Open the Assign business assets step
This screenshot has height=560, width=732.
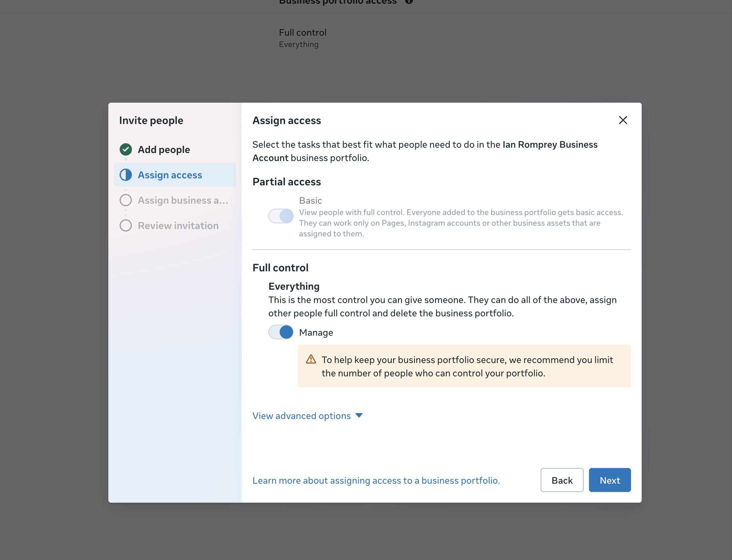183,200
